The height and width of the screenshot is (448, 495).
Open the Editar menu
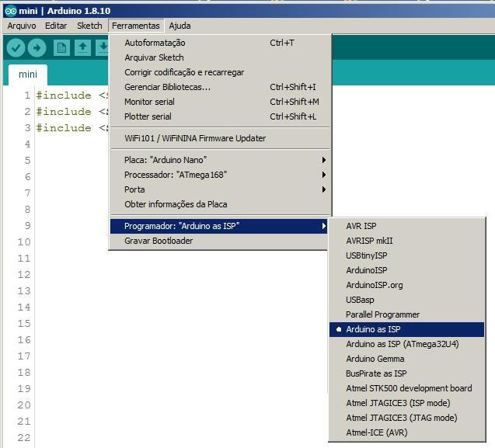click(x=56, y=26)
